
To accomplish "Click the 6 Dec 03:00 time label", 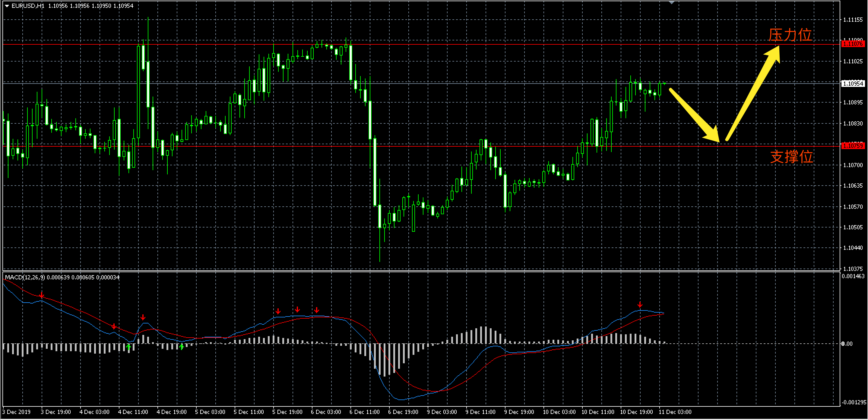I will click(x=326, y=412).
